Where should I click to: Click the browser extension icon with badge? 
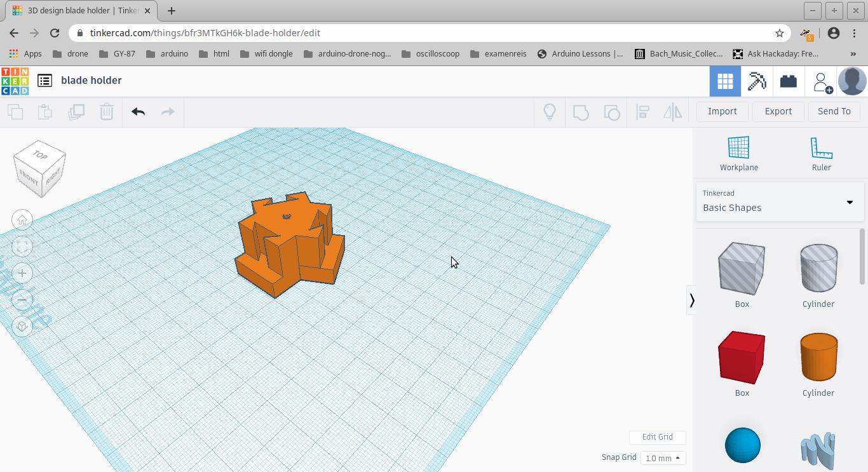tap(807, 33)
